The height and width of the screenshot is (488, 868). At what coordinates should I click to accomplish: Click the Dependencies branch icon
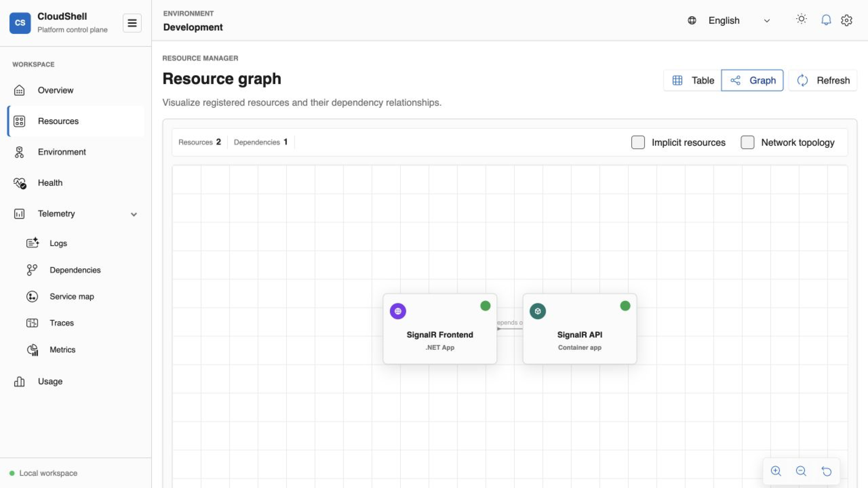click(32, 270)
